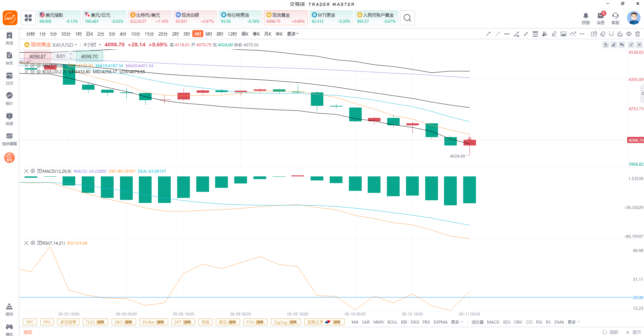Click the 刷新 refresh button
Image resolution: width=644 pixels, height=336 pixels.
pyautogui.click(x=611, y=332)
